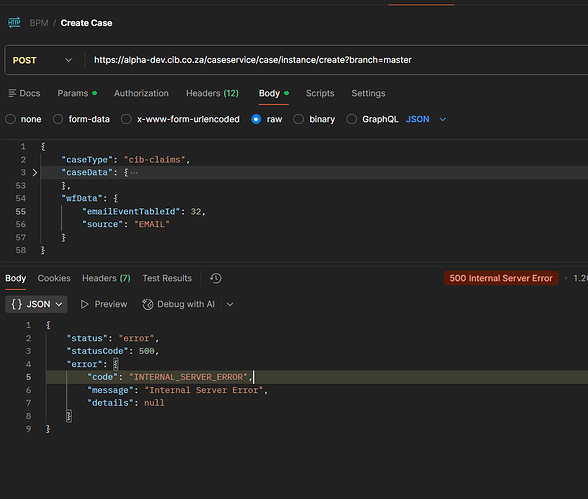
Task: Select the response Body tab
Action: [x=15, y=278]
